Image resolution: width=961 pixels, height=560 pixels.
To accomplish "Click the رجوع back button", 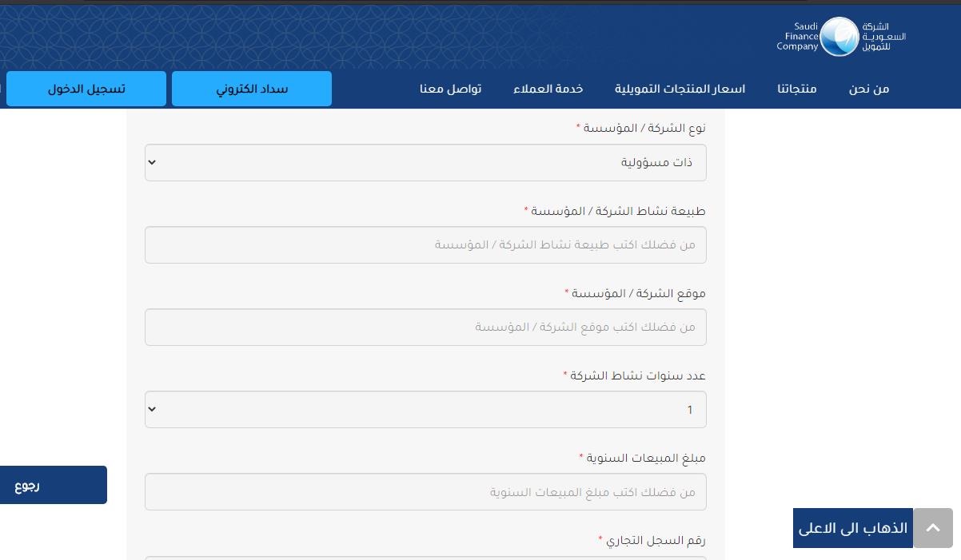I will click(x=53, y=485).
